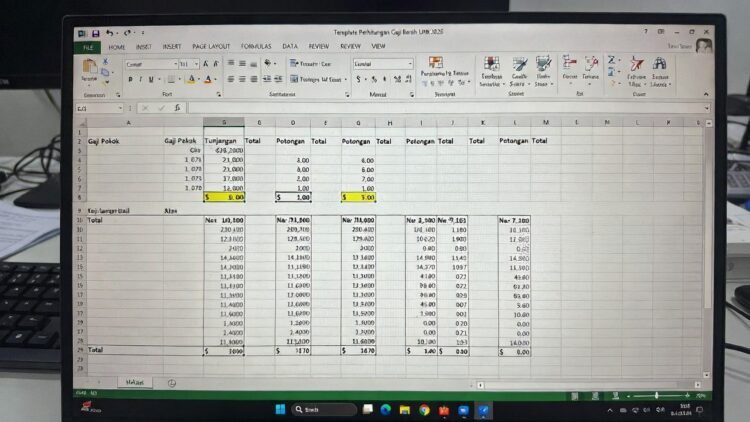Switch to the DATA tab

290,46
